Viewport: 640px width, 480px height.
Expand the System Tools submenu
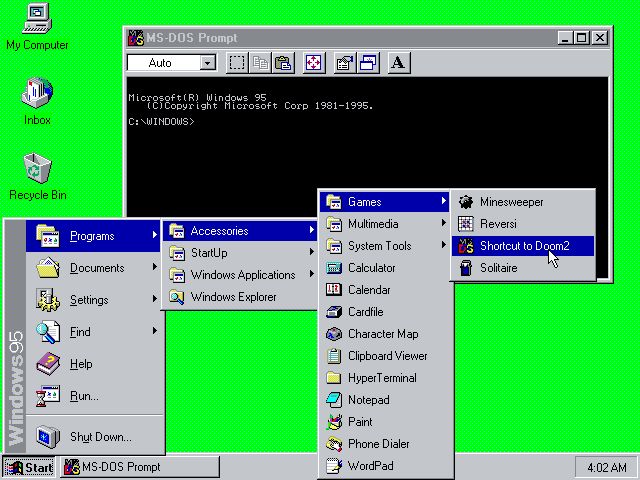384,246
